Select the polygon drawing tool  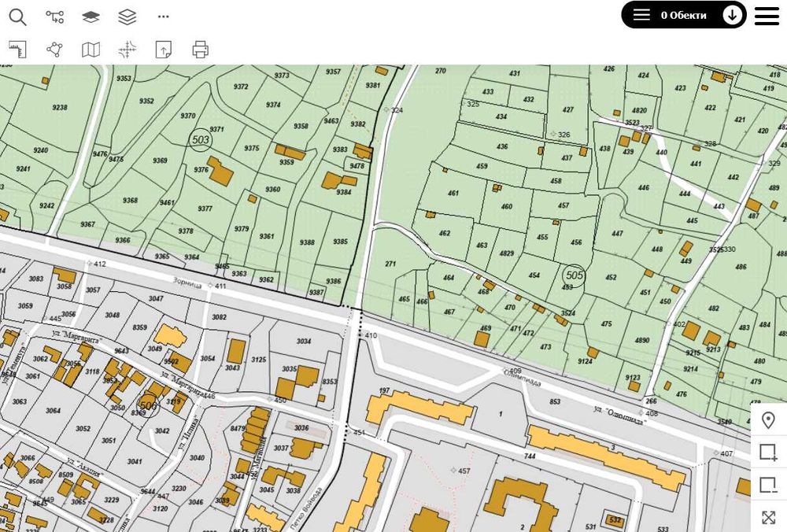pos(55,50)
